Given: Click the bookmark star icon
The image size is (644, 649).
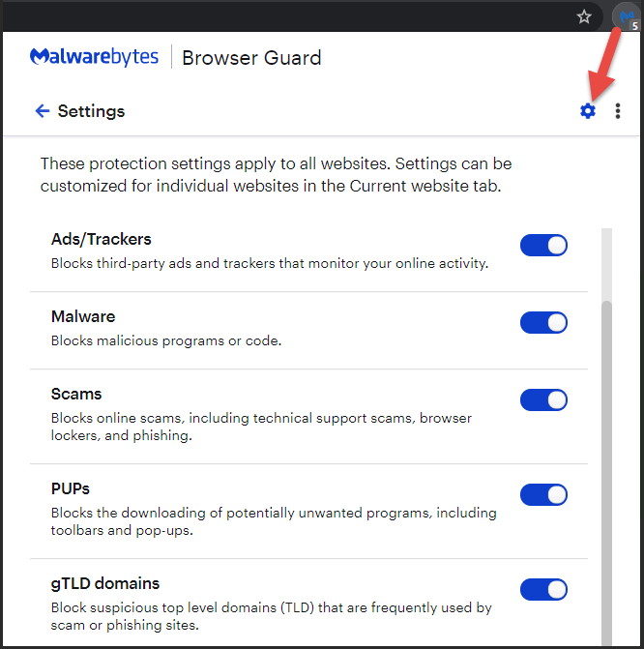Looking at the screenshot, I should click(x=584, y=17).
